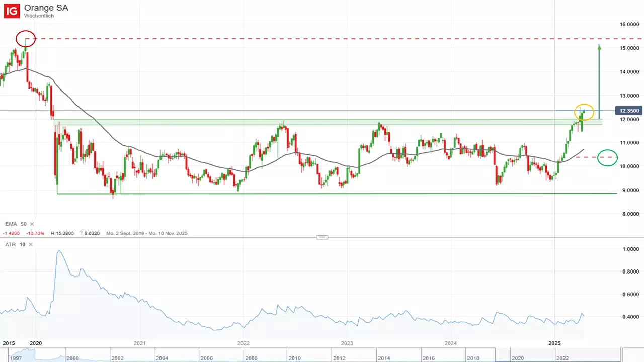Click the 2023 label on the time axis
This screenshot has height=362, width=644.
pyautogui.click(x=347, y=343)
